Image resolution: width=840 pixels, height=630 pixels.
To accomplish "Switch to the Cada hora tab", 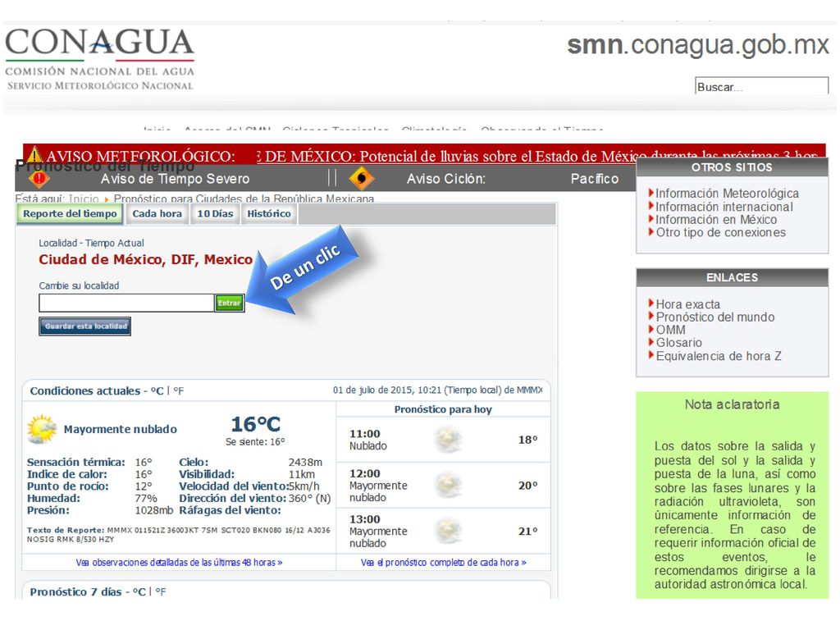I will point(157,214).
